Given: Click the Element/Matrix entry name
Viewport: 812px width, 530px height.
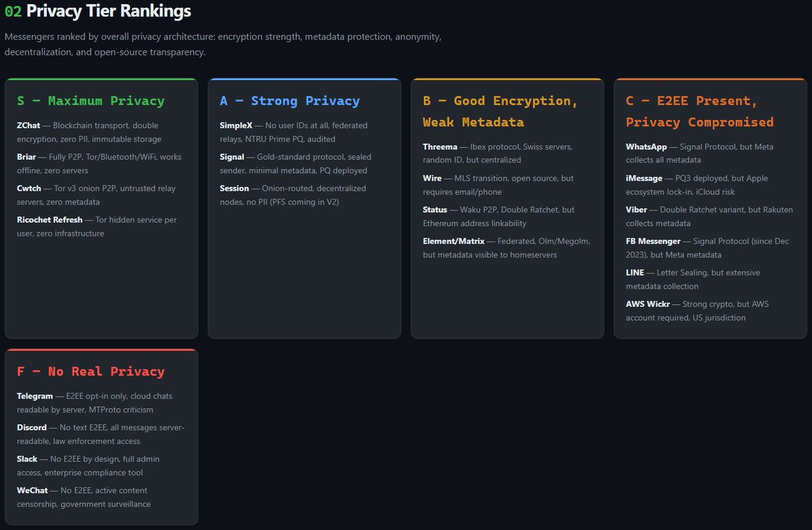Looking at the screenshot, I should pyautogui.click(x=454, y=241).
